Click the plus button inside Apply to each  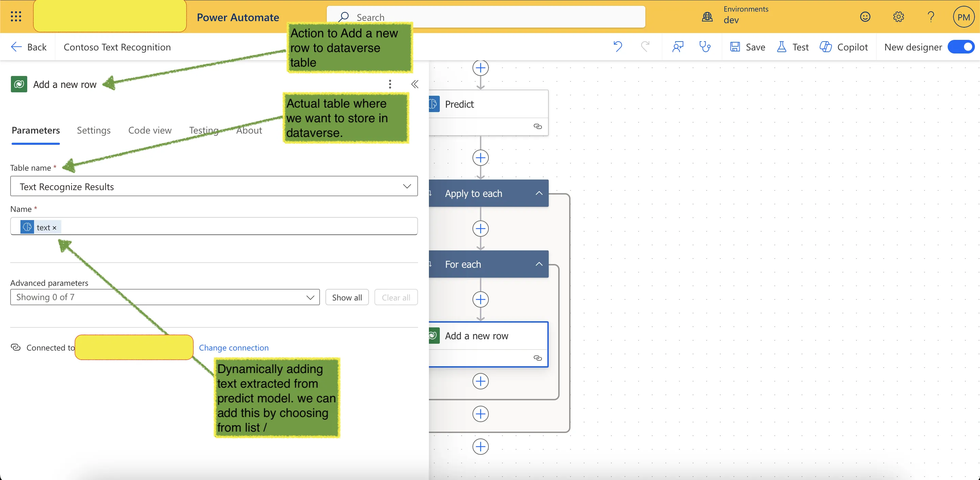481,229
